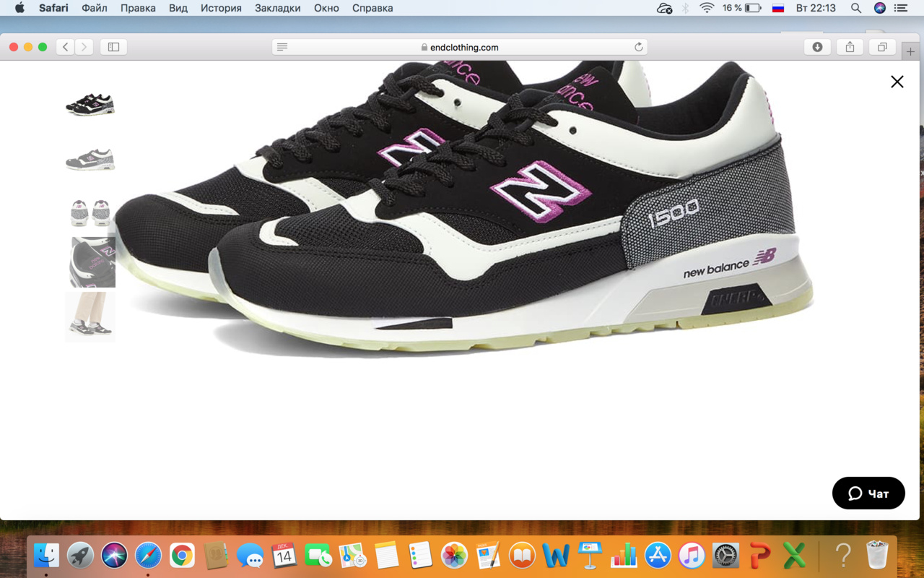Open Books in Dock
The image size is (924, 578).
pyautogui.click(x=522, y=555)
